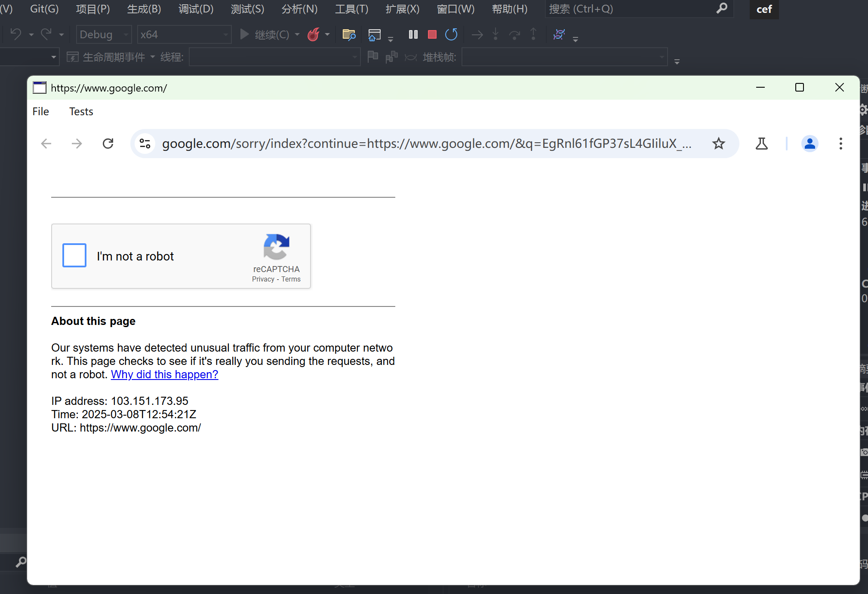The height and width of the screenshot is (594, 868).
Task: Click the Step Into icon
Action: click(x=496, y=34)
